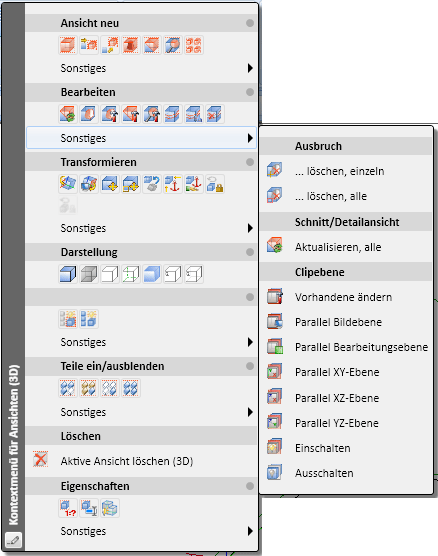
Task: Click the cube with square and move arrows icon
Action: (131, 184)
